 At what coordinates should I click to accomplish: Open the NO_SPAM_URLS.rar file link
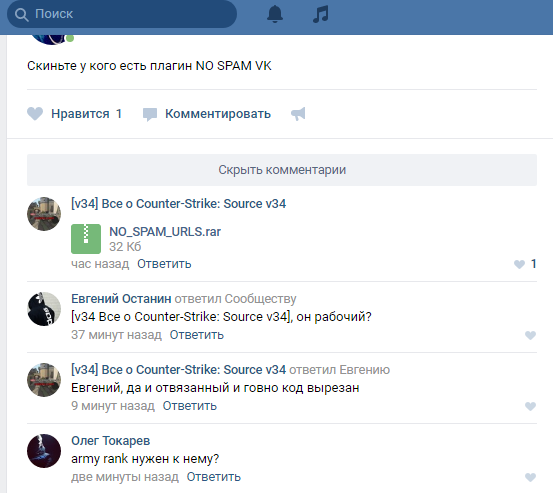(165, 232)
